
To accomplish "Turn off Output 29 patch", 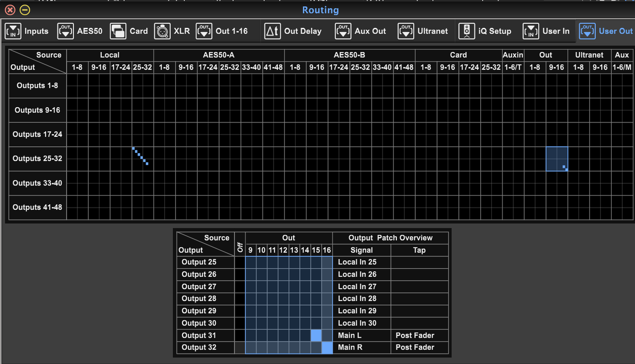I will tap(240, 311).
